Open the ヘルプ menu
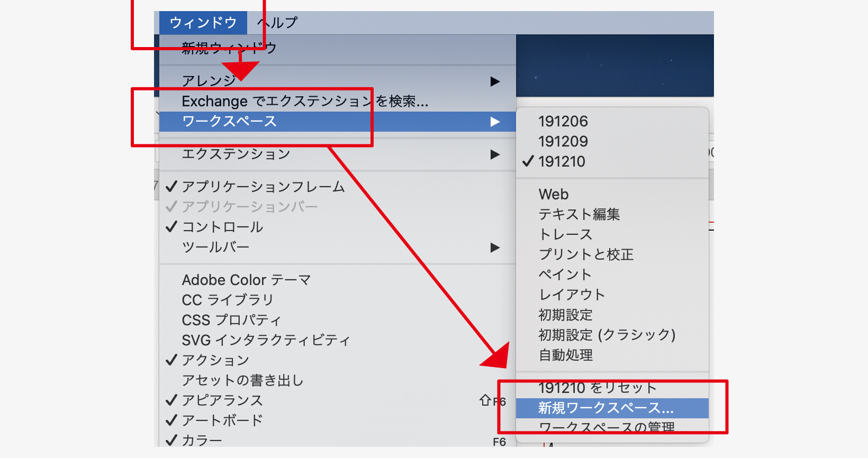This screenshot has height=458, width=868. (277, 23)
